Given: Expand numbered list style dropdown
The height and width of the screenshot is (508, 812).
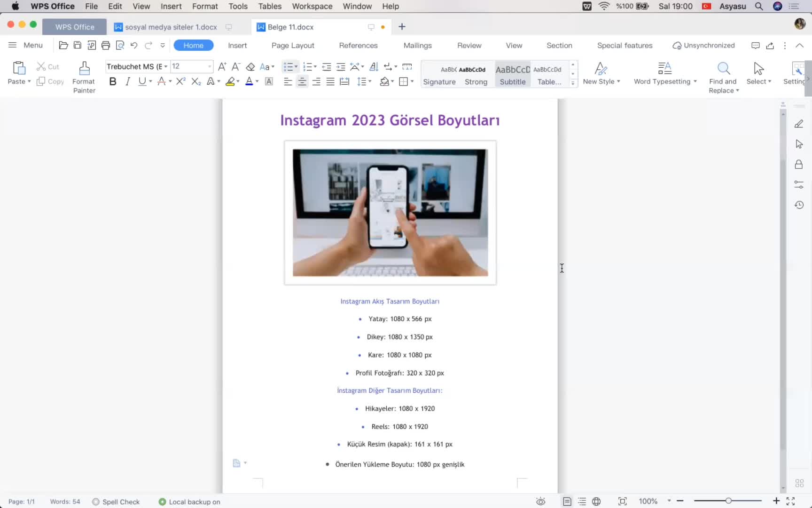Looking at the screenshot, I should click(315, 67).
